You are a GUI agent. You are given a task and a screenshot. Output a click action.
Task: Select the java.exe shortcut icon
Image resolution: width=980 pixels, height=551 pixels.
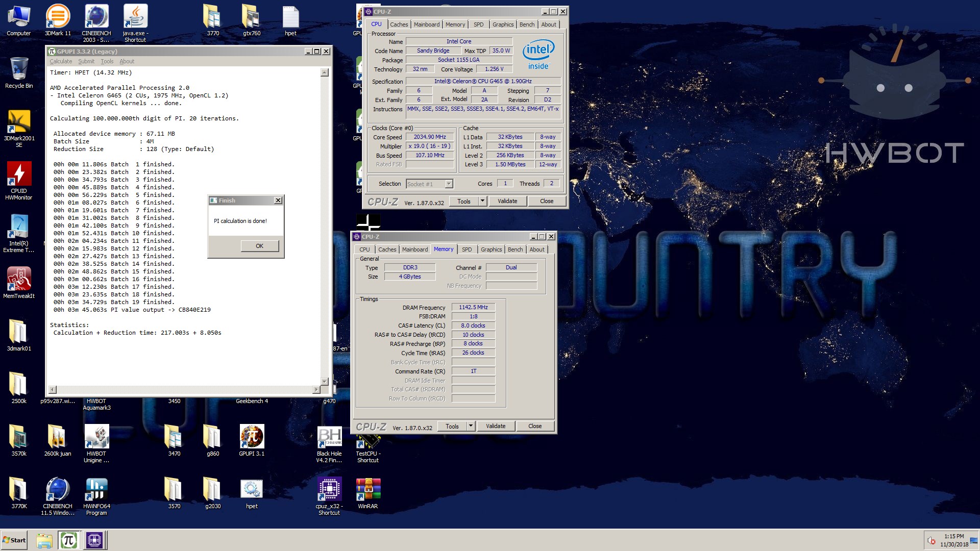[x=135, y=23]
